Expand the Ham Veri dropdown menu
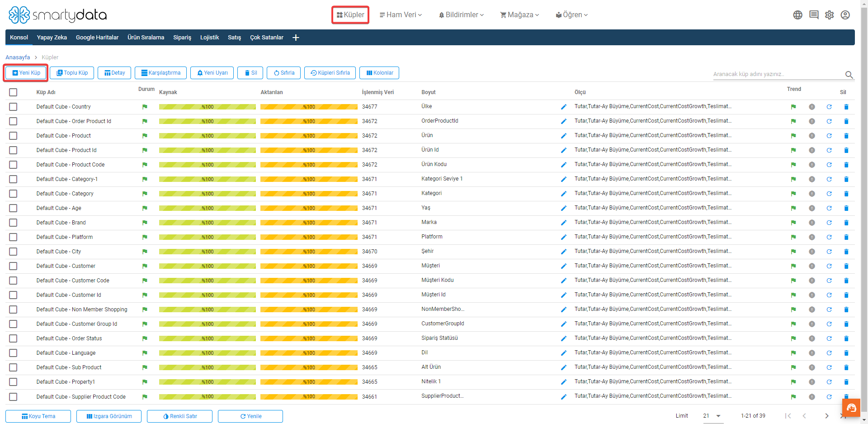 pos(401,15)
